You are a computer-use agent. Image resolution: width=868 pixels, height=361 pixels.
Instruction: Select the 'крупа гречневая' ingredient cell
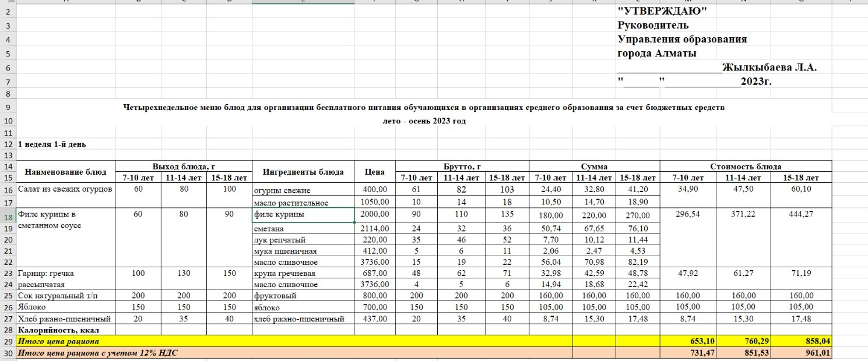[303, 273]
